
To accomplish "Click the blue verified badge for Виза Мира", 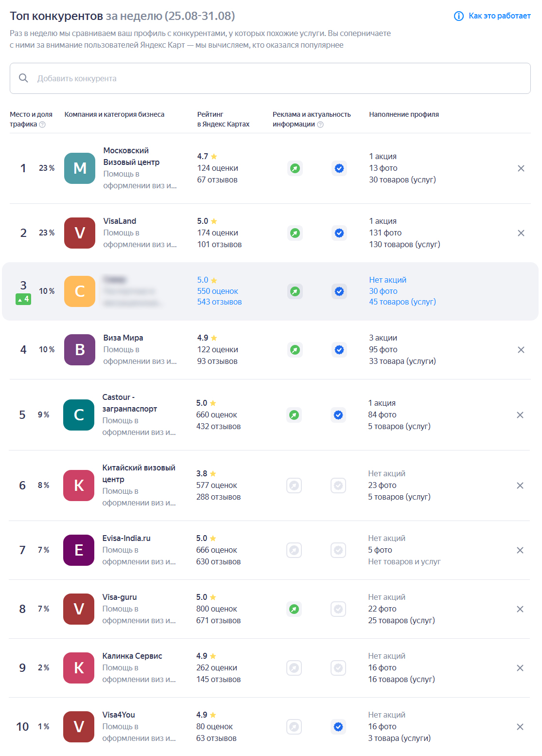I will pos(339,350).
